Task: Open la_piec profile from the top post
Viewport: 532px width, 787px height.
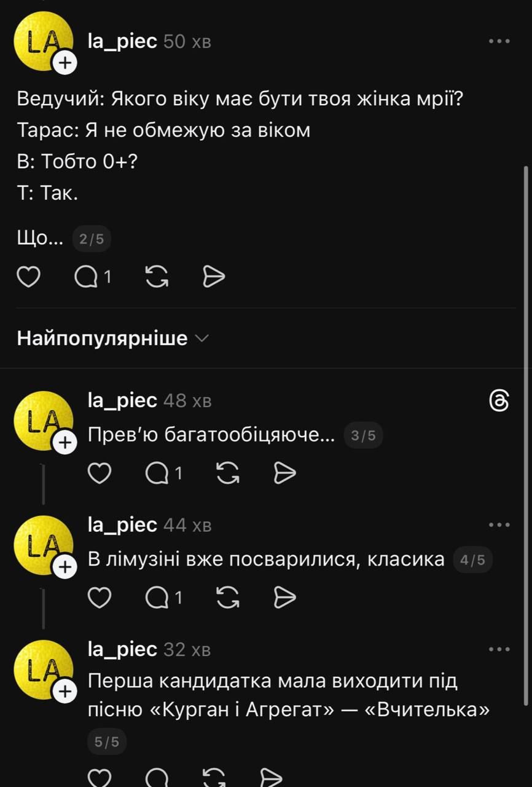Action: coord(123,41)
